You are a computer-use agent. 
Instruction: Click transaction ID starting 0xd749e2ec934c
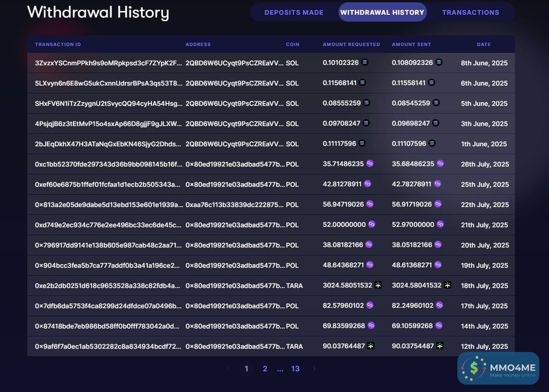[108, 225]
